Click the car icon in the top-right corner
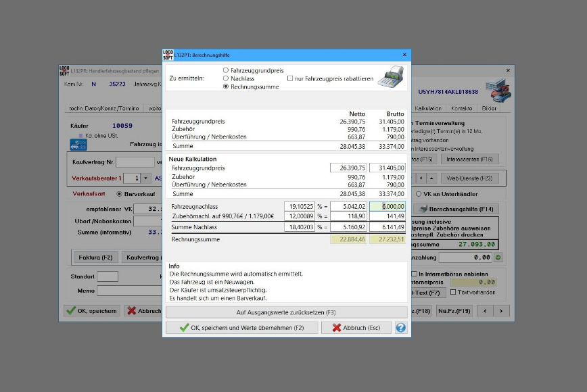Viewport: 587px width, 392px height. (x=498, y=88)
